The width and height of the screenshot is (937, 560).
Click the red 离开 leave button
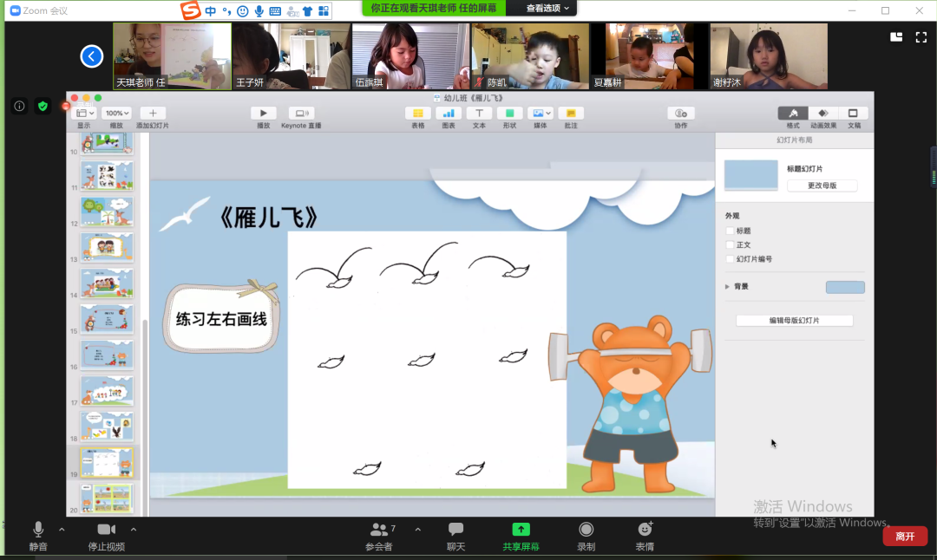905,536
